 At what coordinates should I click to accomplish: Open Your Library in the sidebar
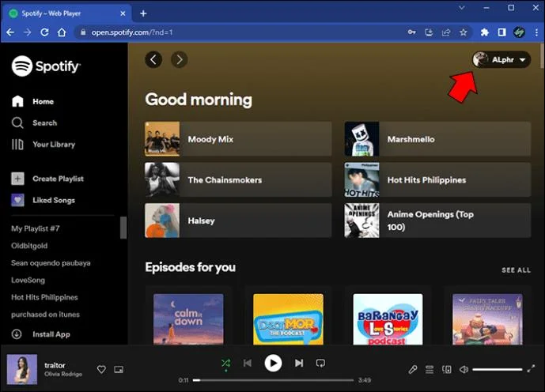(x=43, y=145)
